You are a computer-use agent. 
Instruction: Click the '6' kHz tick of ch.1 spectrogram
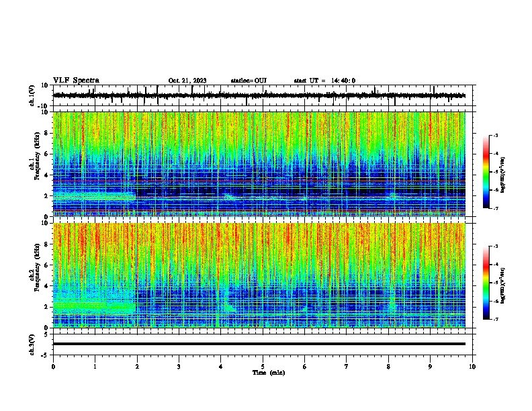[x=46, y=154]
